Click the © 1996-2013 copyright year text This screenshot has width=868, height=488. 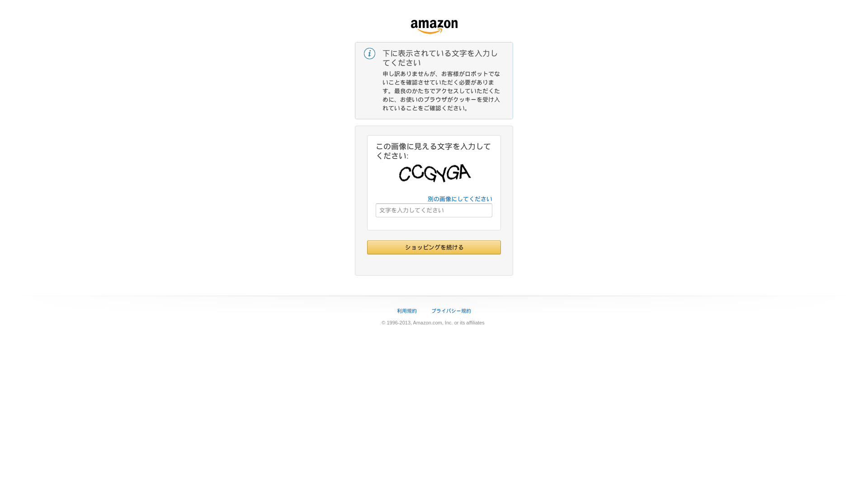coord(396,323)
